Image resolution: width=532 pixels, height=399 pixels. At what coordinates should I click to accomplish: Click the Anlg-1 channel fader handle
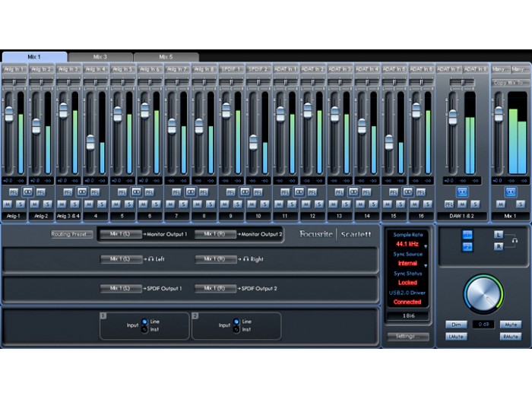[9, 114]
